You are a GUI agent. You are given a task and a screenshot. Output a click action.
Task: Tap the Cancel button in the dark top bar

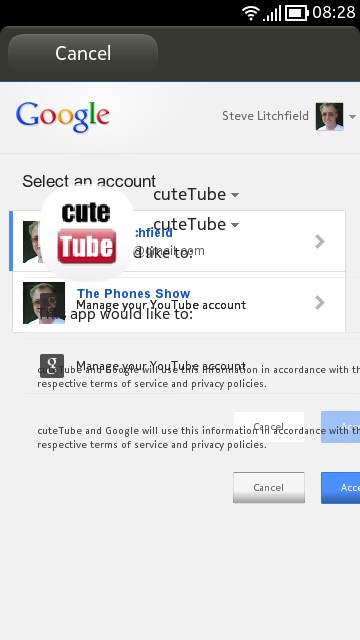click(83, 53)
